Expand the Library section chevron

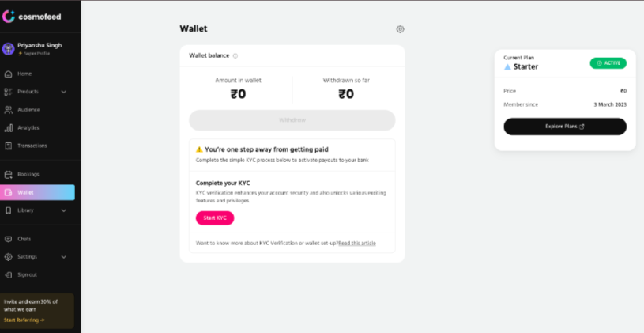point(64,210)
